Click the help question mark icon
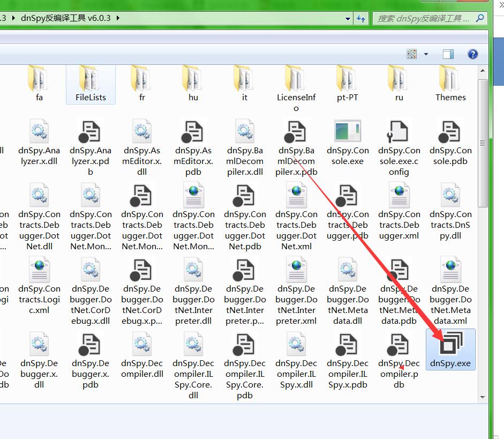 [x=472, y=54]
